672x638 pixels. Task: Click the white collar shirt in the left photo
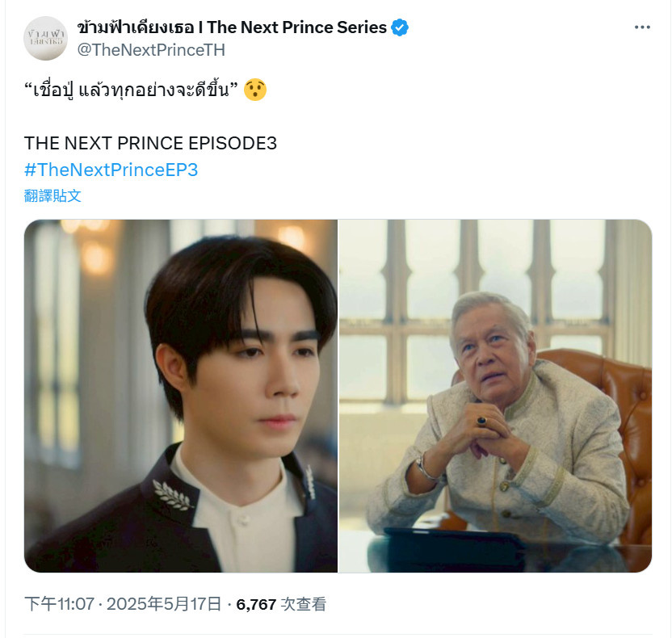240,510
